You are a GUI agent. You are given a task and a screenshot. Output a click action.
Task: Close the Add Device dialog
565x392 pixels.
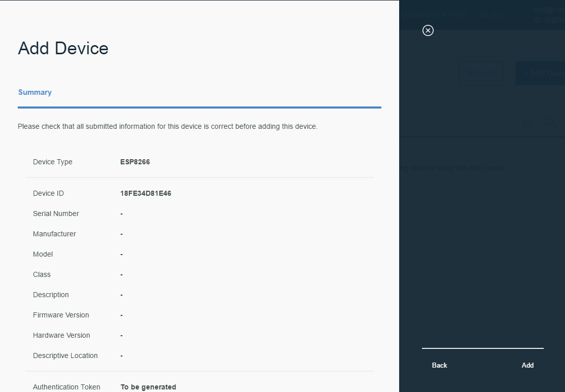point(428,30)
